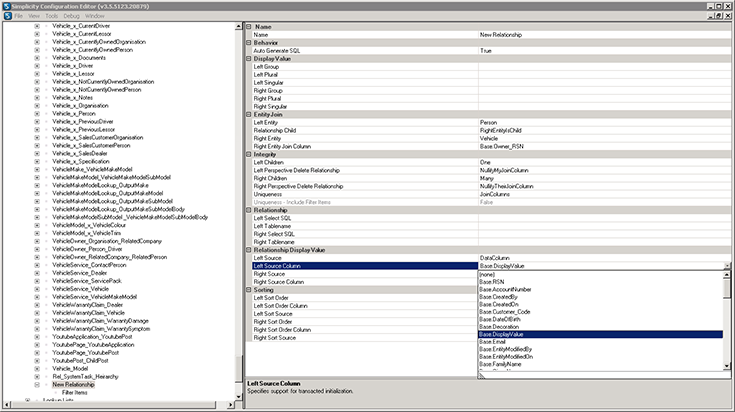This screenshot has height=412, width=735.
Task: Click the Left Children property row
Action: [491, 162]
